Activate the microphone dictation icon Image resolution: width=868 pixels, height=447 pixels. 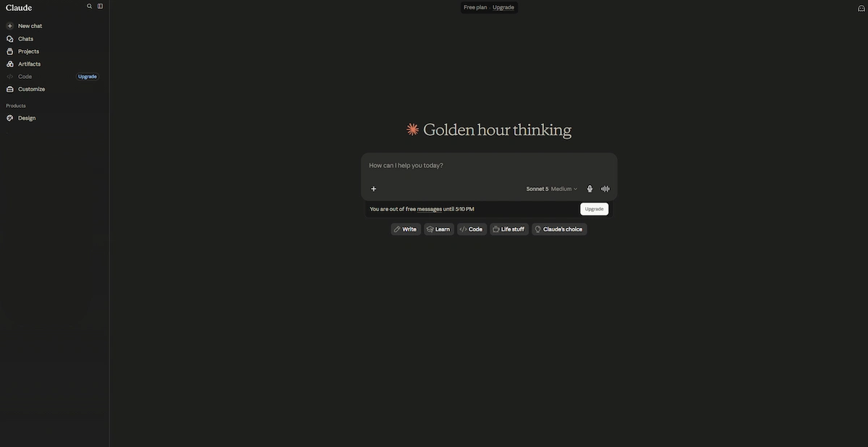pos(590,189)
